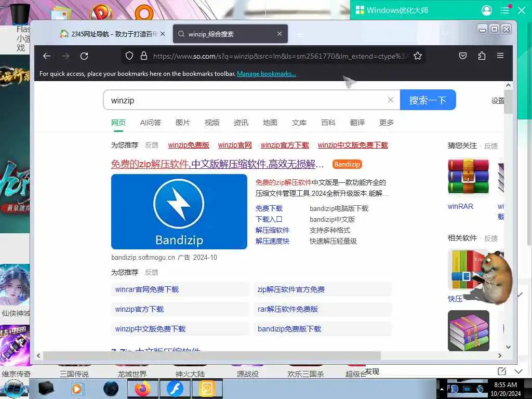Click the Firefox taskbar icon
Image resolution: width=532 pixels, height=399 pixels.
pyautogui.click(x=143, y=389)
